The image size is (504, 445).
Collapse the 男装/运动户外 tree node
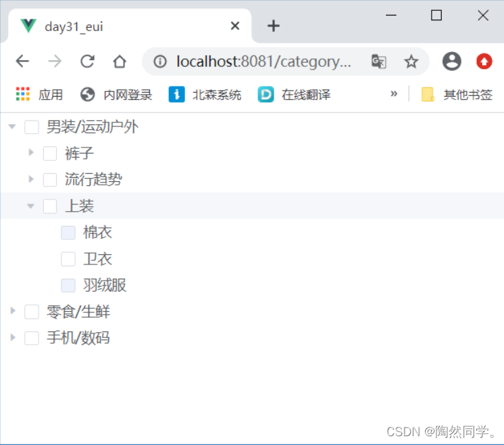[12, 126]
